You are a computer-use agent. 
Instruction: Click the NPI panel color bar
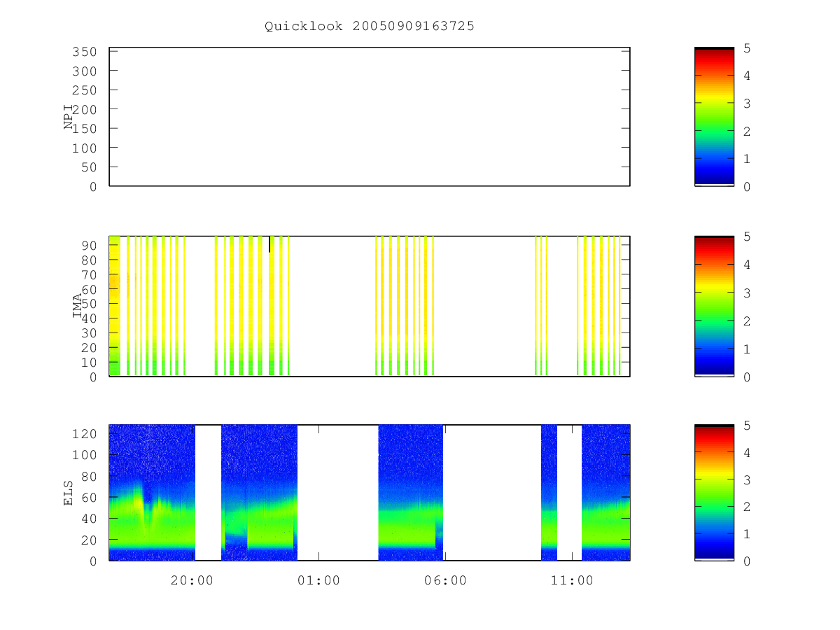[x=714, y=117]
